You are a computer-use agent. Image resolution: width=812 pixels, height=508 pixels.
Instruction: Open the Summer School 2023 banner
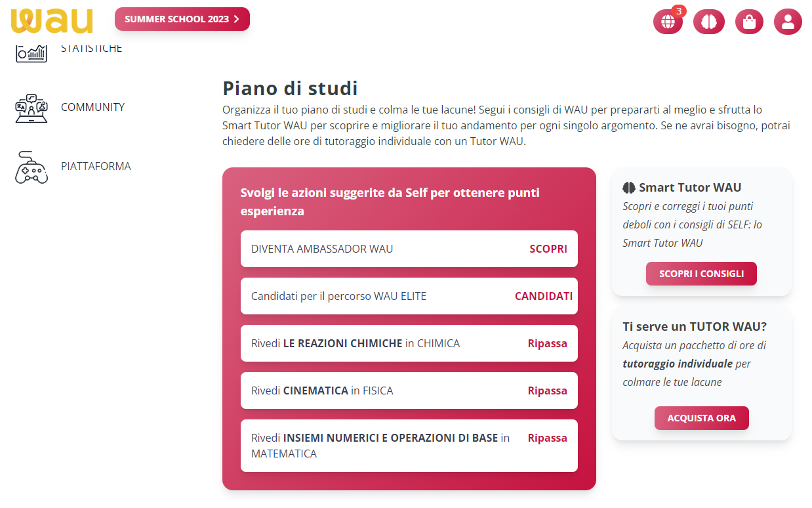pyautogui.click(x=182, y=19)
